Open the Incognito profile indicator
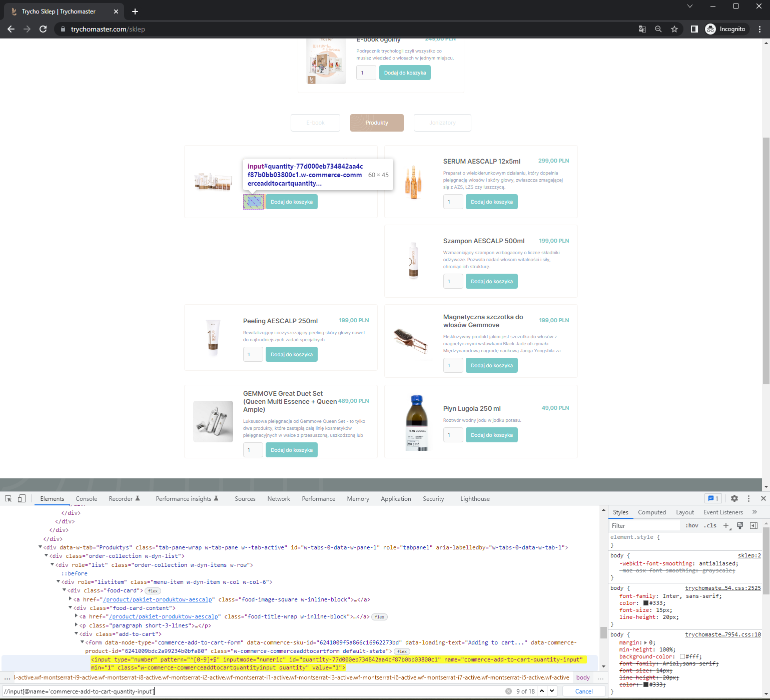This screenshot has height=700, width=770. point(725,29)
